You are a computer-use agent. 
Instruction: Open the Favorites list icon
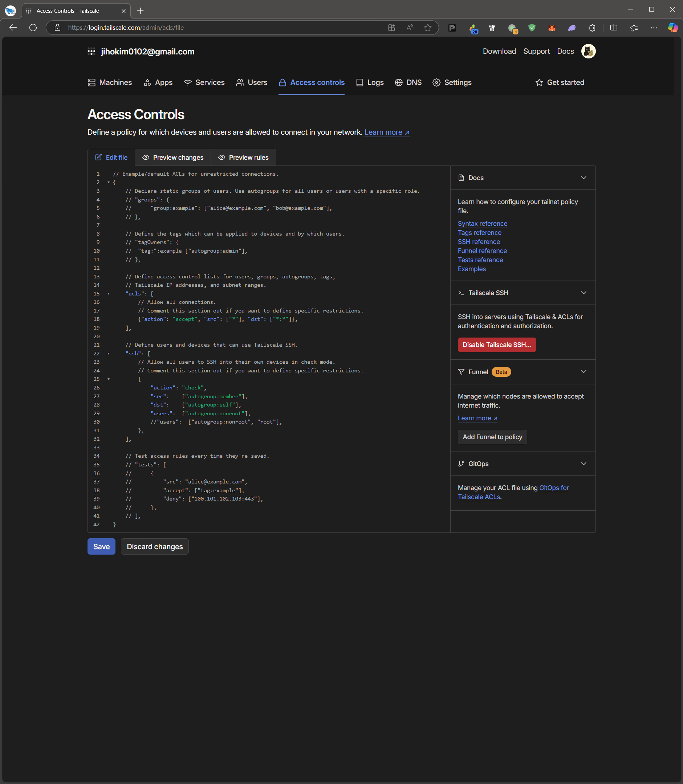click(634, 28)
